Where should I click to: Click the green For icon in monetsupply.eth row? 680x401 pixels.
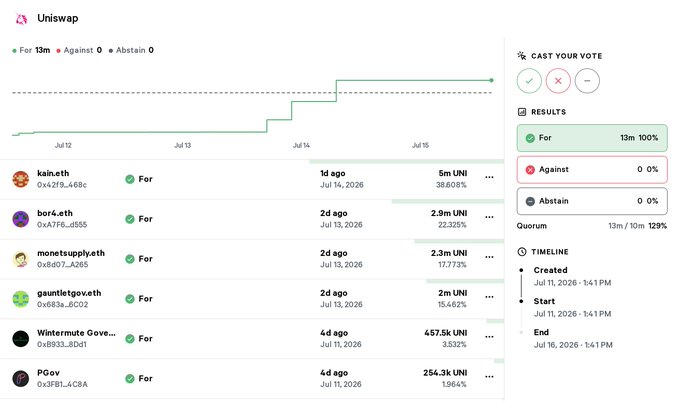pyautogui.click(x=130, y=259)
